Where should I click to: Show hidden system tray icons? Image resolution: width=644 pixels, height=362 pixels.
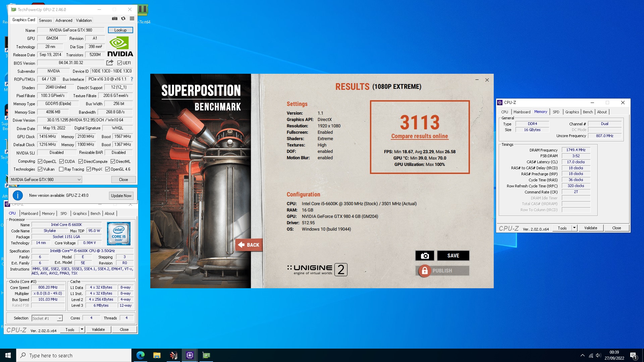pos(583,355)
